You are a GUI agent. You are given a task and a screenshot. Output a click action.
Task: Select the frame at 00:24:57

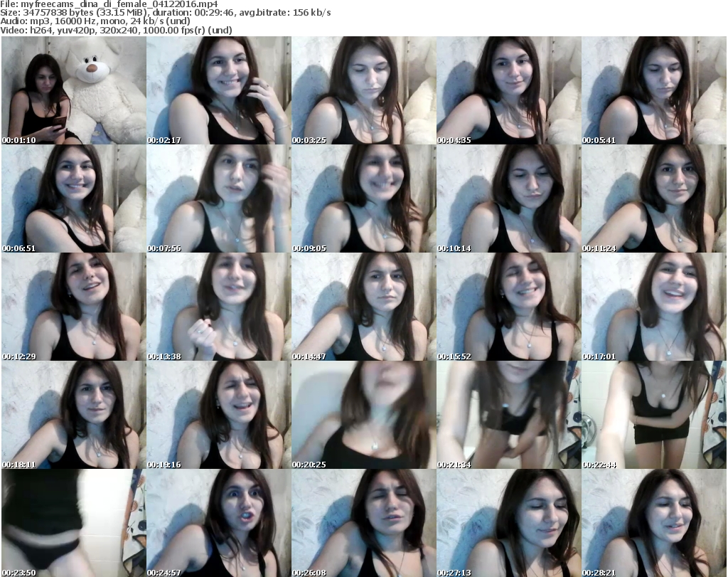coord(219,523)
